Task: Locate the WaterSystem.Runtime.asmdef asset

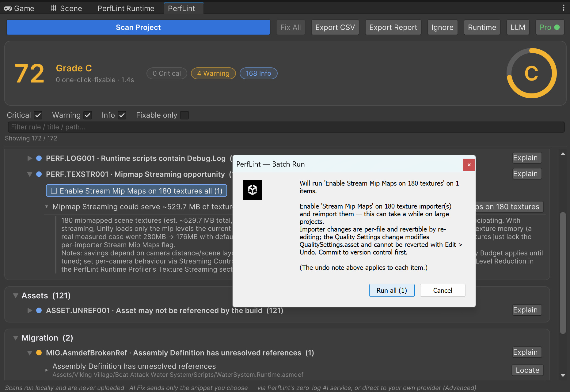Action: pos(527,370)
